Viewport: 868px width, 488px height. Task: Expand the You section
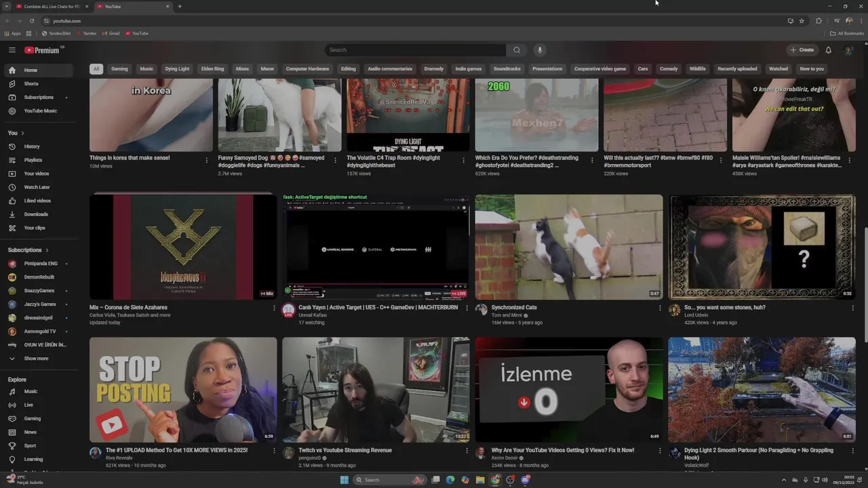coord(16,133)
